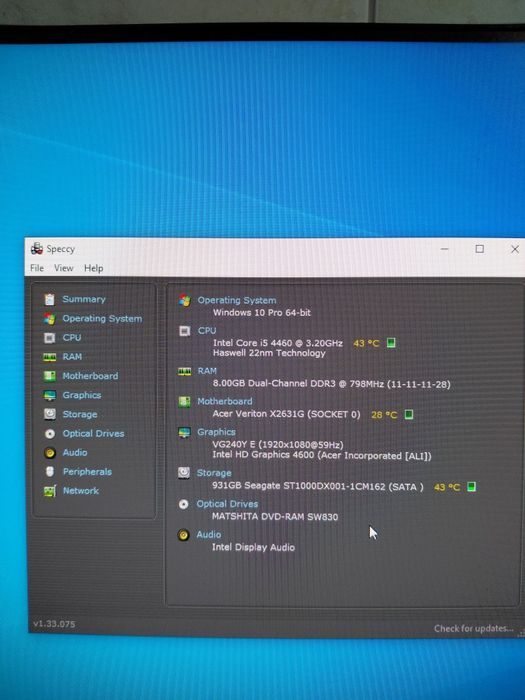Select the Summary sidebar entry
Screen dimensions: 525x700
click(x=84, y=299)
